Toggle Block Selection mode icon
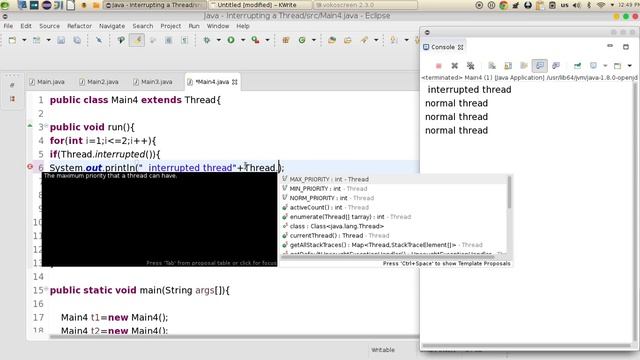The height and width of the screenshot is (360, 640). click(x=169, y=40)
